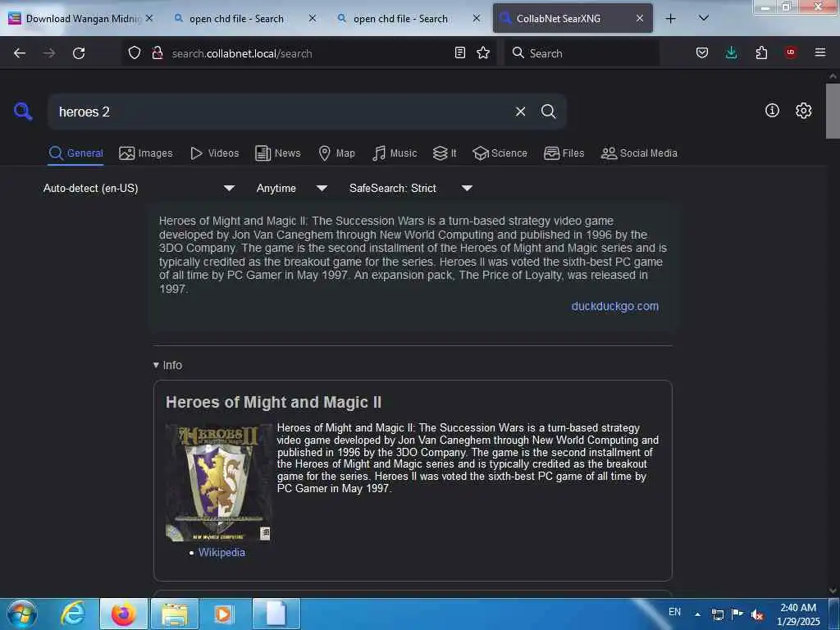The image size is (840, 630).
Task: Open the SearXNG about info icon
Action: [x=772, y=111]
